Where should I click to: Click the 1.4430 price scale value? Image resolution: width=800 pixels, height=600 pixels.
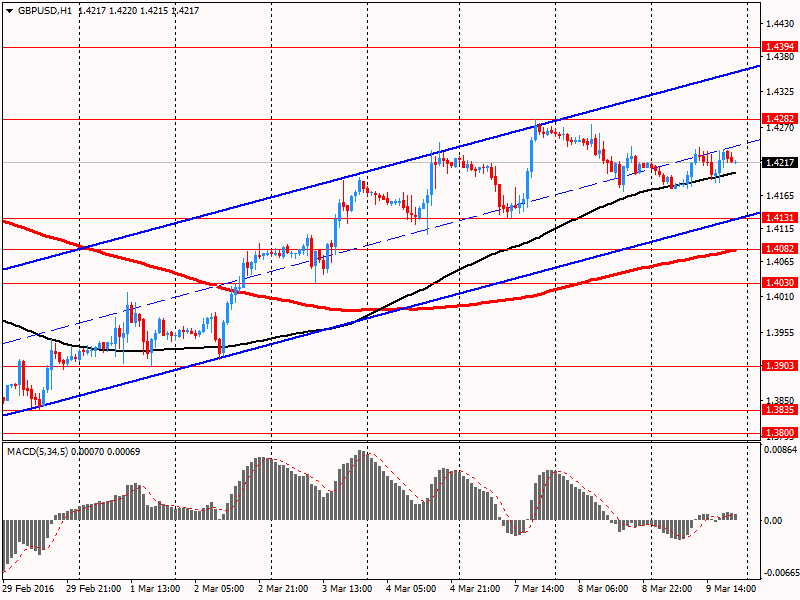781,23
